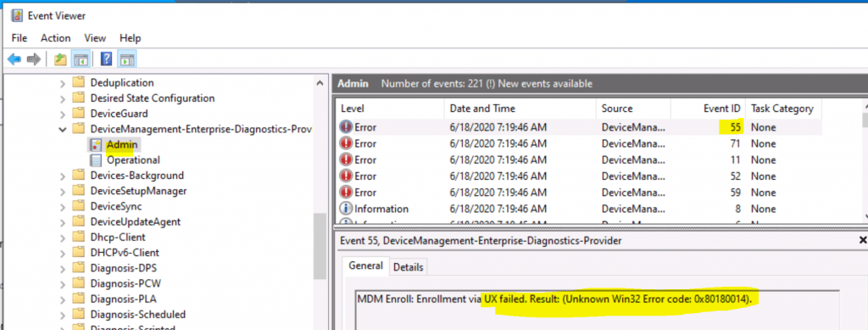Select the Event ID 71 error row

578,143
